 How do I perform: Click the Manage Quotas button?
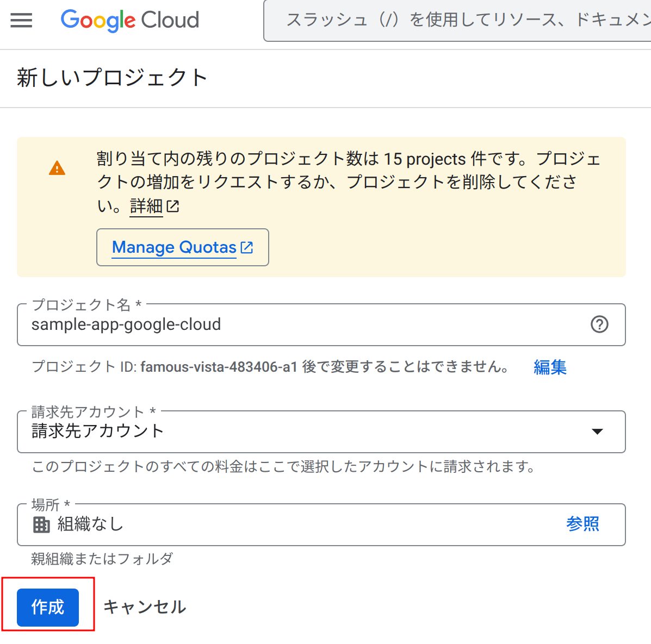(x=182, y=247)
